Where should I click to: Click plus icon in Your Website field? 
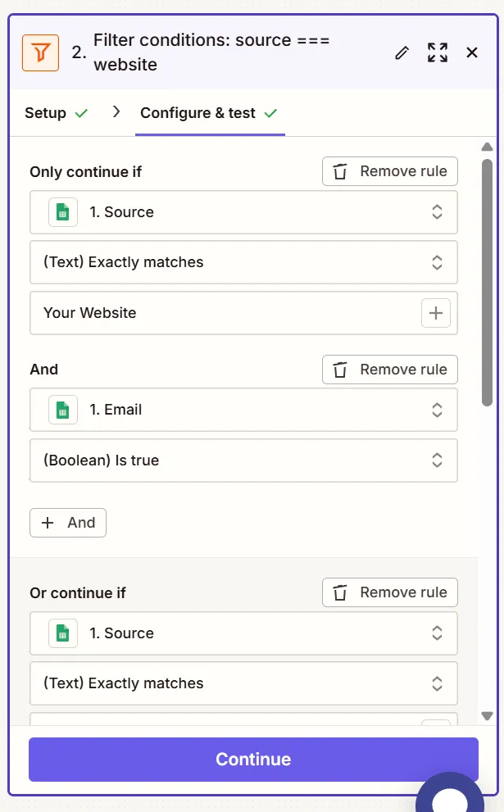[x=436, y=313]
